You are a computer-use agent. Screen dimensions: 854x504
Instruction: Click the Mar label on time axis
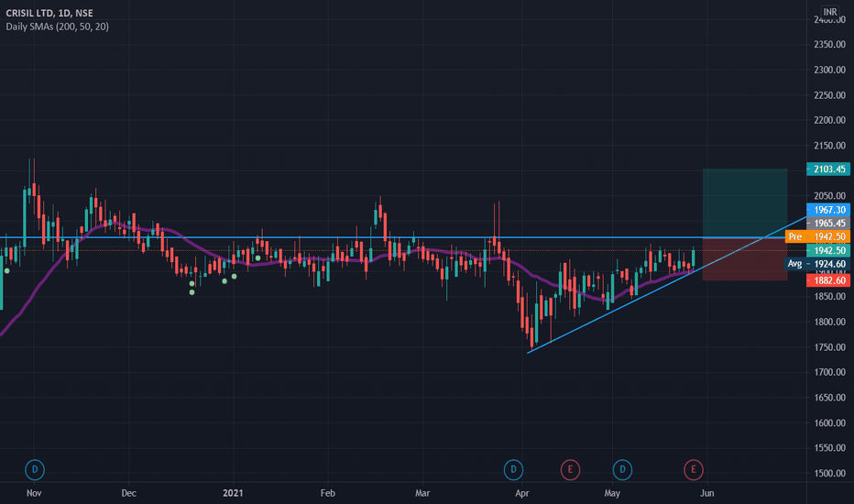coord(422,493)
